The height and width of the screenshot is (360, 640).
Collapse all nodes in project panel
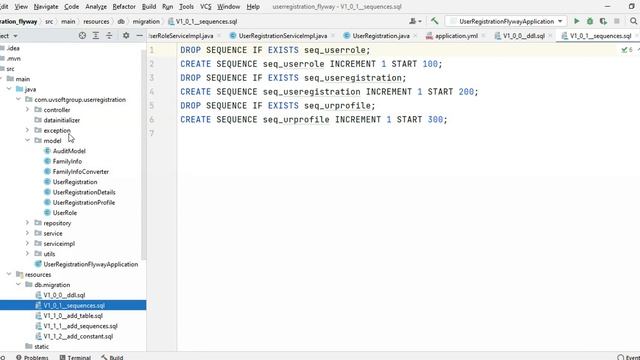click(109, 36)
